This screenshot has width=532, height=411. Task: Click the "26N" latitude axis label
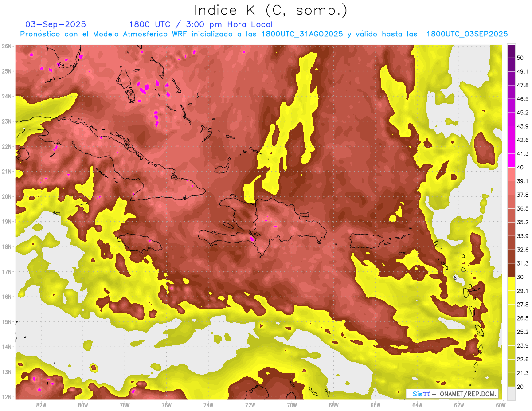(7, 46)
